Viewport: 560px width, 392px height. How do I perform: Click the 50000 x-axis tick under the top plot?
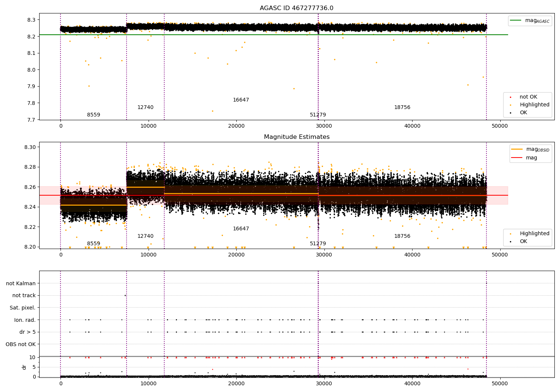click(x=500, y=126)
